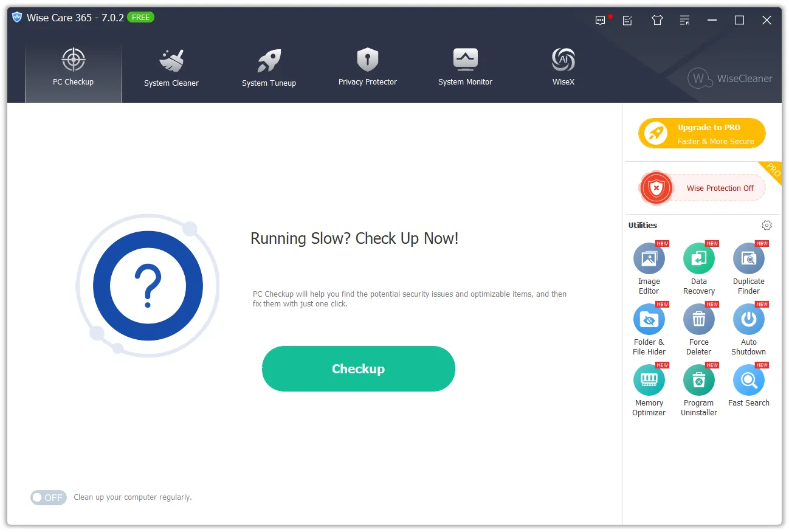789x532 pixels.
Task: Click the Wise Protection Off button
Action: (x=702, y=188)
